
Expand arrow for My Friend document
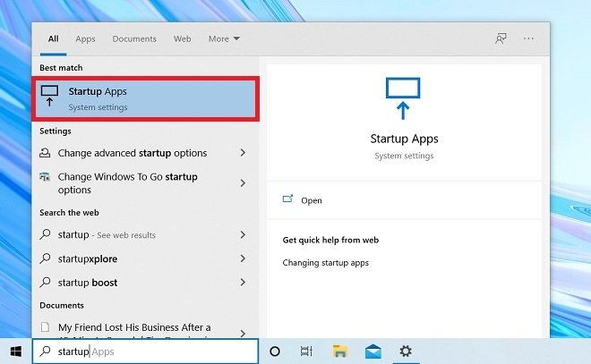(243, 333)
